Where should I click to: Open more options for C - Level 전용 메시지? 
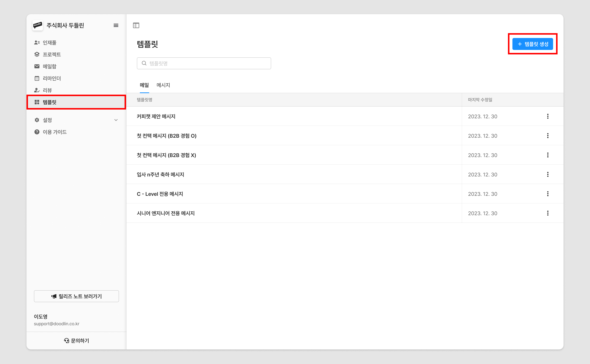pos(548,194)
